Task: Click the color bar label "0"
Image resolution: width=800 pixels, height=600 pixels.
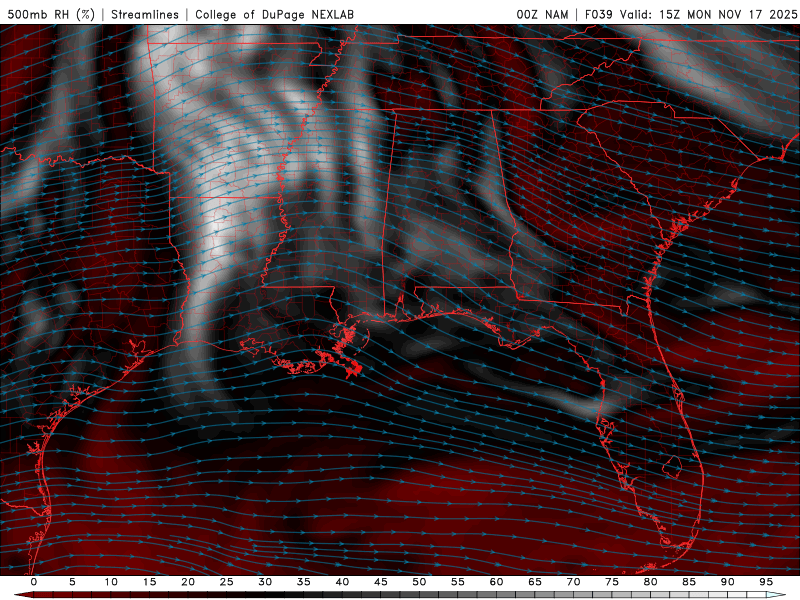Action: tap(34, 582)
